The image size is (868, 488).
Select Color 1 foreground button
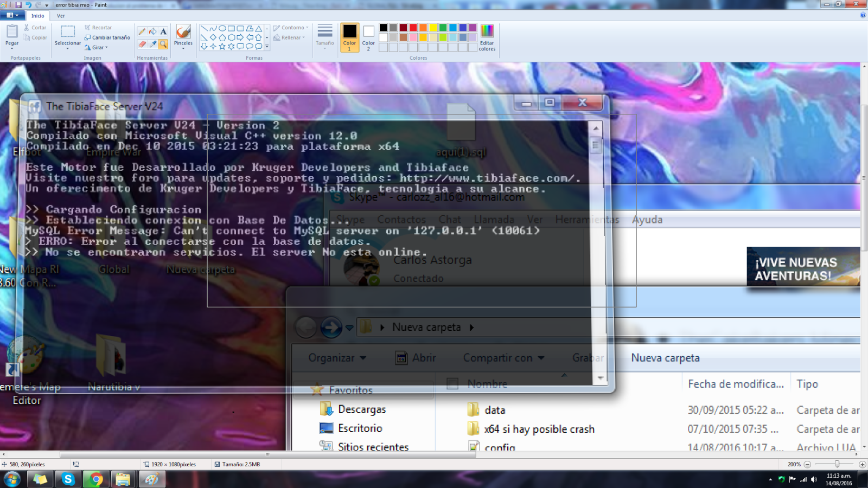350,37
